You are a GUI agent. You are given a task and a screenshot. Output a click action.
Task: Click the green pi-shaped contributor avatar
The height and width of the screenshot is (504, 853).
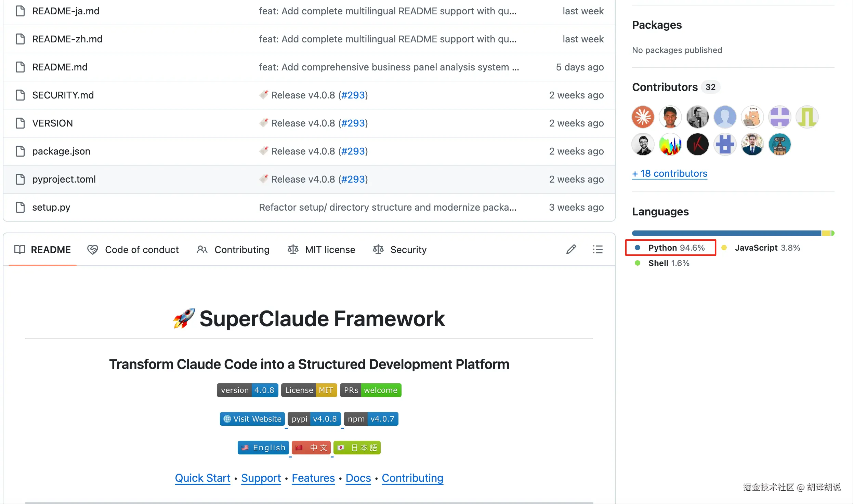pyautogui.click(x=807, y=117)
